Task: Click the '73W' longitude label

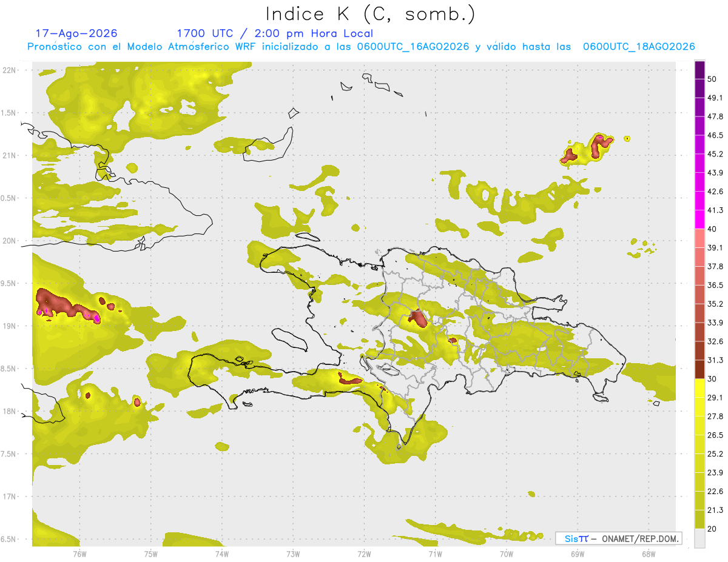Action: coord(293,554)
